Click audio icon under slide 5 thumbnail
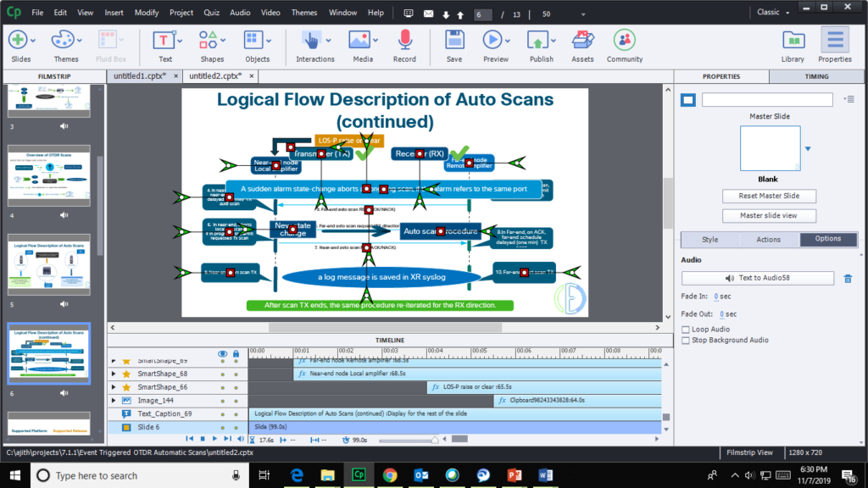The height and width of the screenshot is (488, 868). point(64,304)
